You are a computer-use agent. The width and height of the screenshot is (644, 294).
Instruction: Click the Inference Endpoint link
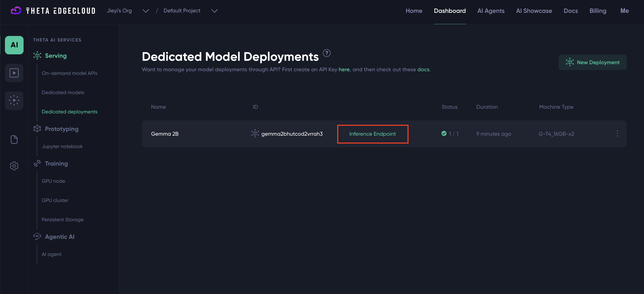point(372,134)
